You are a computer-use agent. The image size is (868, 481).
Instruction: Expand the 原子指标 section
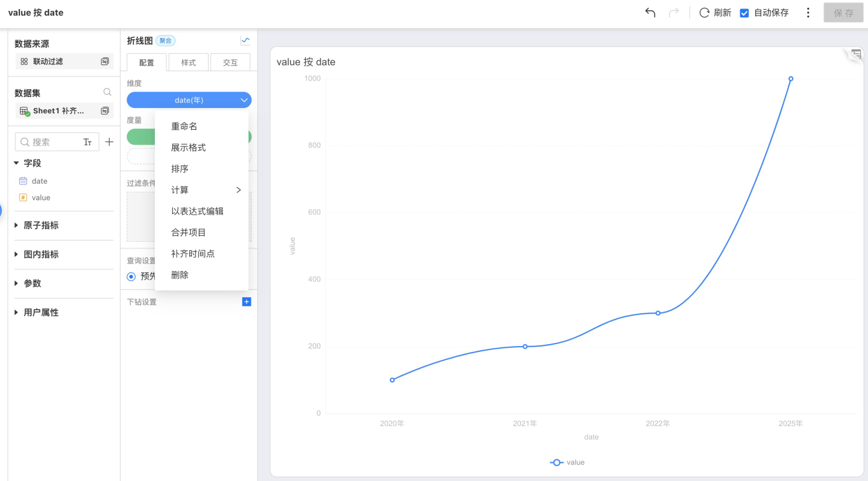click(16, 225)
